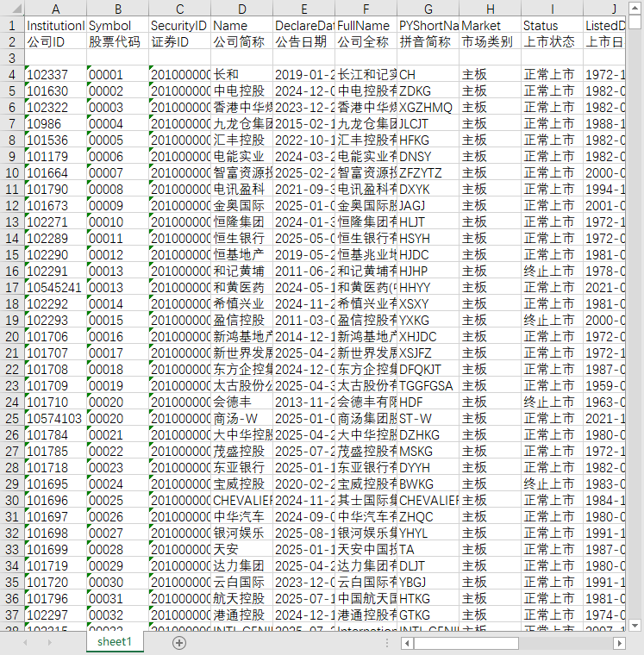Select row 16 header

coord(12,271)
